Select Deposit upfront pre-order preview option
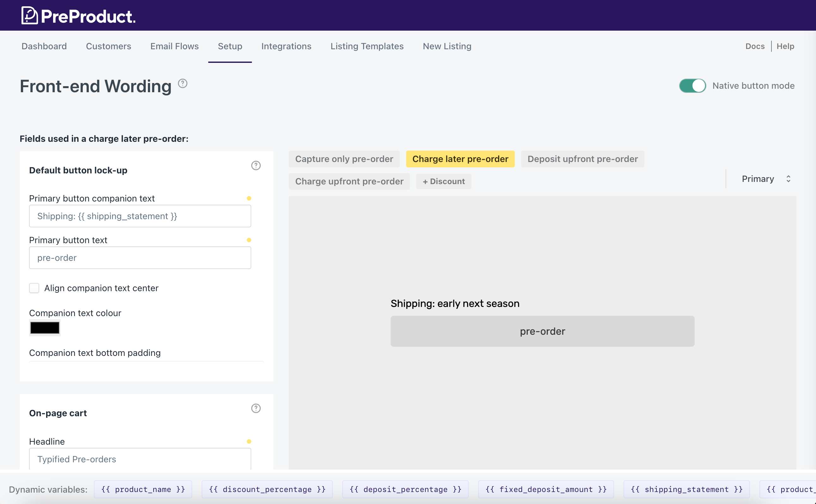The width and height of the screenshot is (816, 504). tap(582, 159)
